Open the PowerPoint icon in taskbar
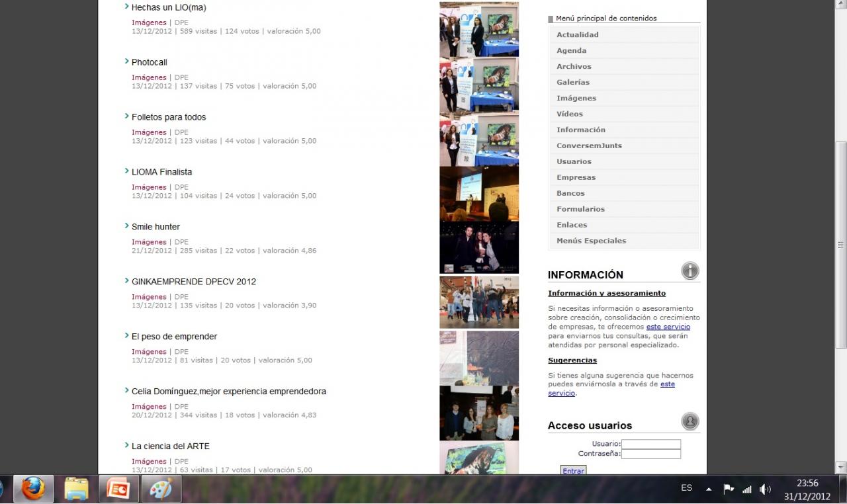The width and height of the screenshot is (847, 504). [118, 489]
